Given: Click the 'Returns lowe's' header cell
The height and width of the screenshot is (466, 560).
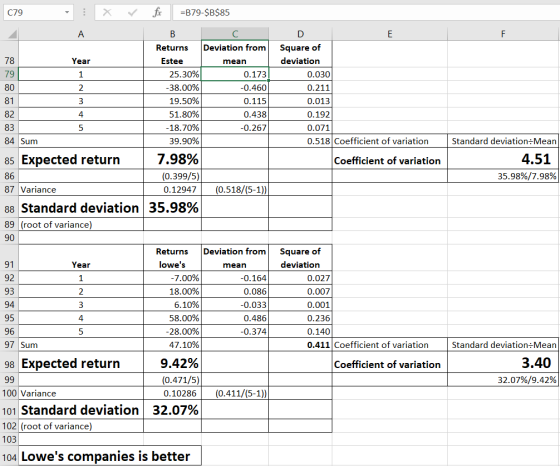Looking at the screenshot, I should coord(172,258).
